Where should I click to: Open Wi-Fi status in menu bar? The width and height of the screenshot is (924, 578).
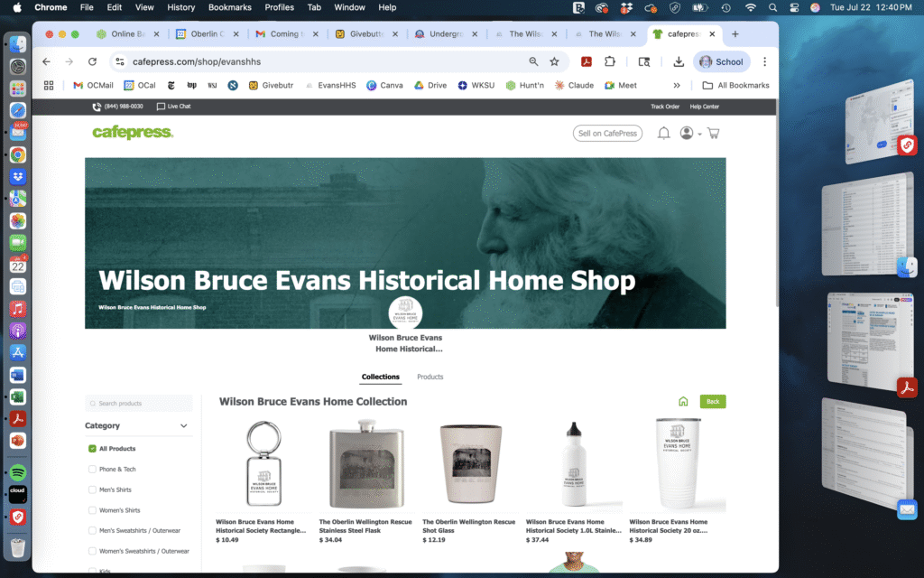click(x=750, y=7)
